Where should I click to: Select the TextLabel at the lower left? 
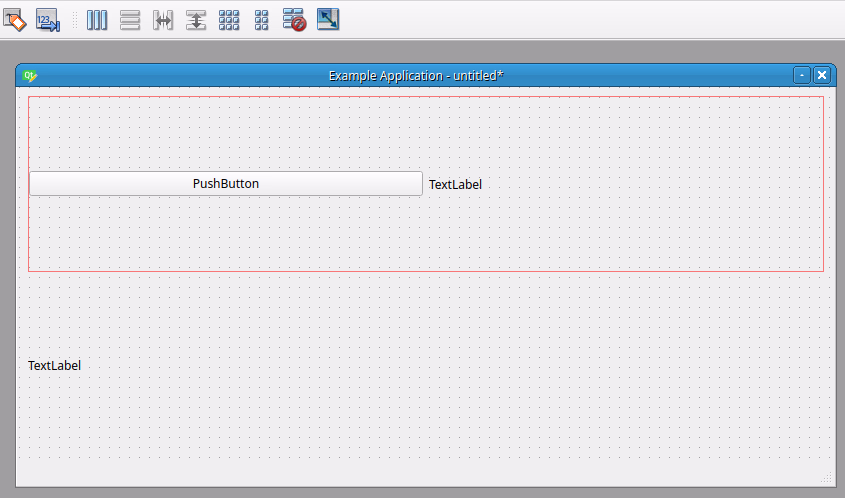54,366
